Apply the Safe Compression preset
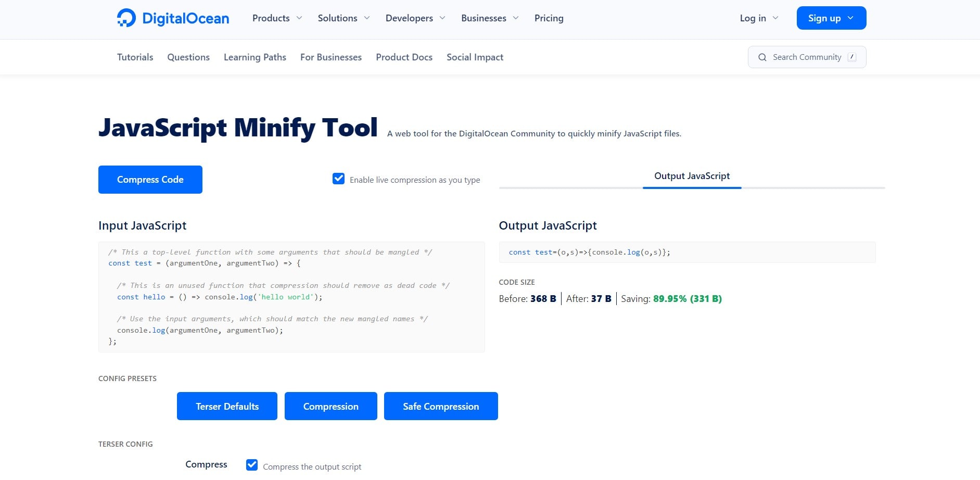Screen dimensions: 980x480 [441, 406]
